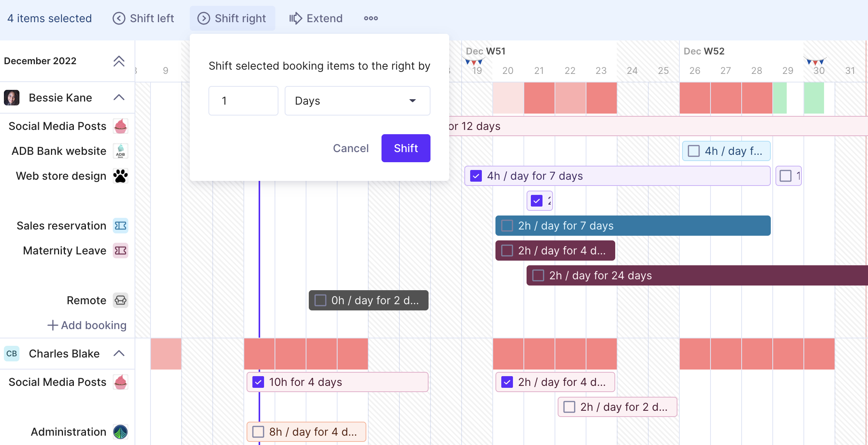Image resolution: width=868 pixels, height=445 pixels.
Task: Collapse Bessie Kane's booking rows
Action: pyautogui.click(x=119, y=98)
